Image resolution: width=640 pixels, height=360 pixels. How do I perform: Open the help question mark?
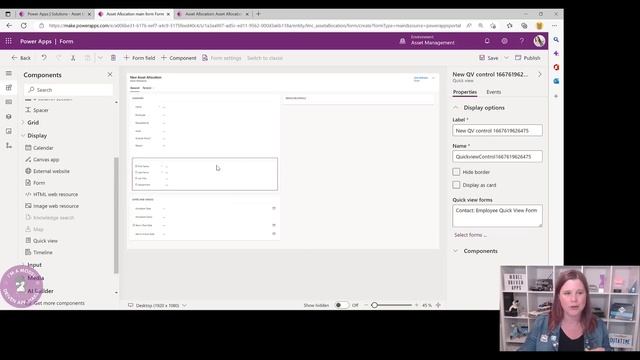coord(522,41)
